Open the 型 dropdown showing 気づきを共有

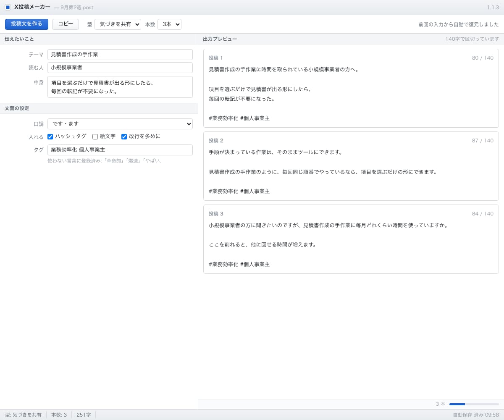pos(118,24)
